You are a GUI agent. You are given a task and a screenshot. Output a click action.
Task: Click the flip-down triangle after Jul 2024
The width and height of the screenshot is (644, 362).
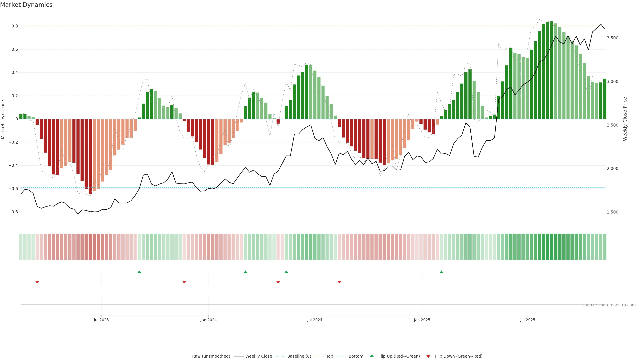[x=339, y=282]
